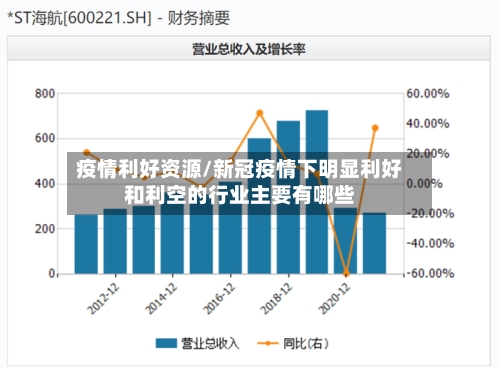Click the 800 value on the left axis

coord(45,94)
